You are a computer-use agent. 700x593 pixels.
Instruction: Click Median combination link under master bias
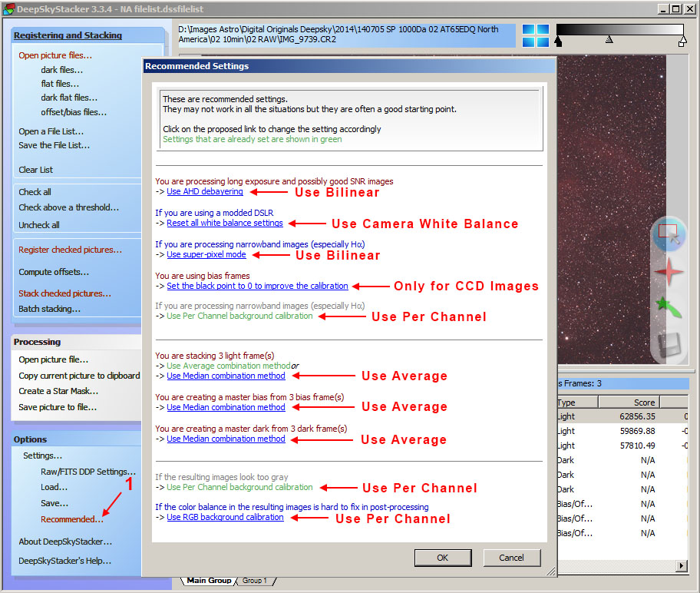pyautogui.click(x=226, y=407)
